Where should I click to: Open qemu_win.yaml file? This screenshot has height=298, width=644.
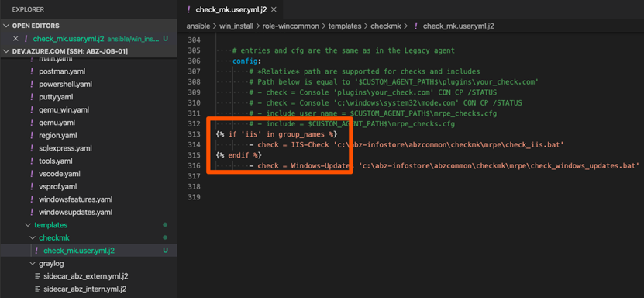pos(64,109)
